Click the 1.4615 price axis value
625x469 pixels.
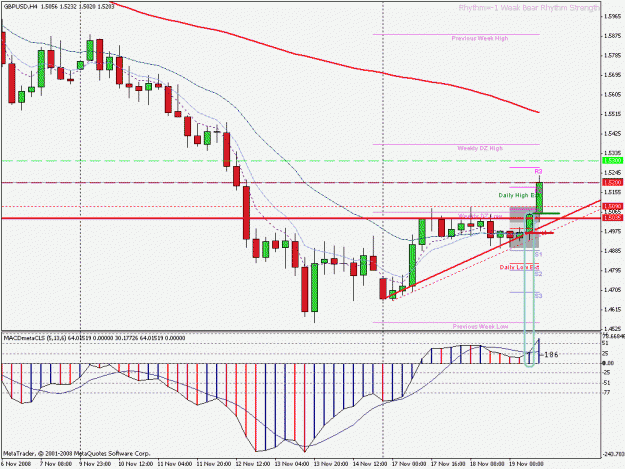tap(613, 309)
